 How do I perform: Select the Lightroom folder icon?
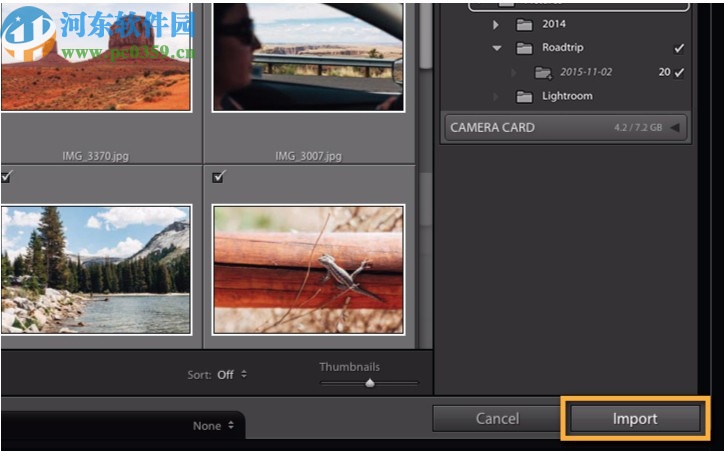[524, 96]
